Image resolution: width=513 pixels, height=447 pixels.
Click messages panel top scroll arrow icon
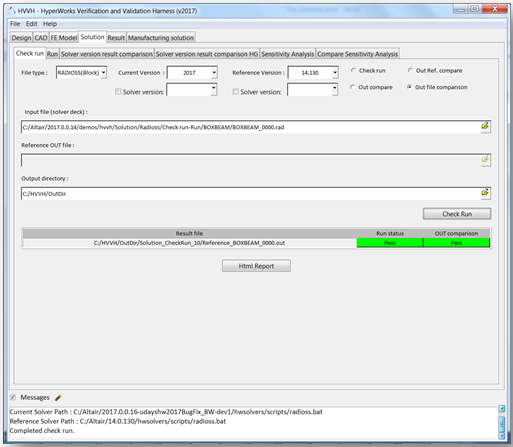502,408
